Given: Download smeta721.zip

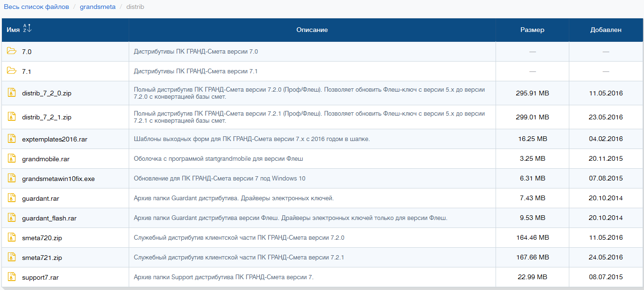Looking at the screenshot, I should [42, 258].
